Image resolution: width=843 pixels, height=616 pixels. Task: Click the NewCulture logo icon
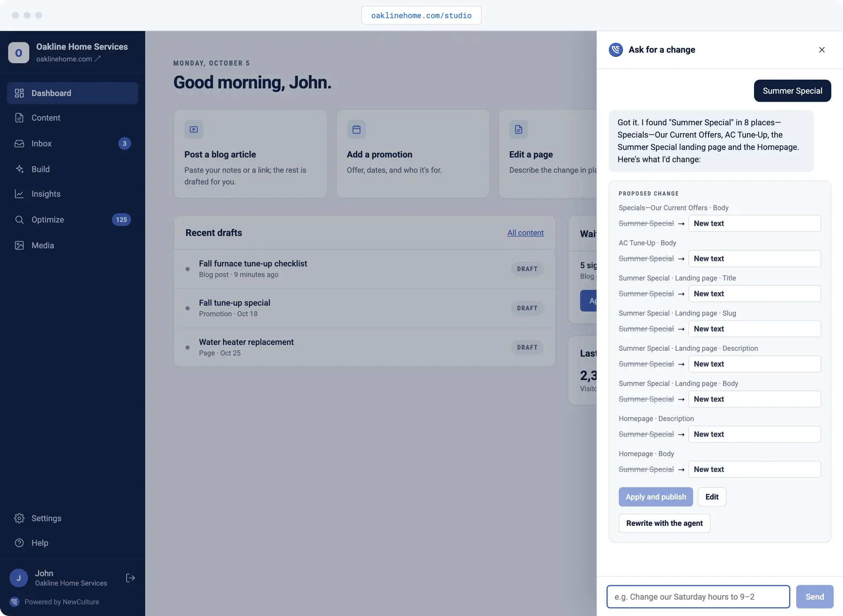(x=15, y=602)
